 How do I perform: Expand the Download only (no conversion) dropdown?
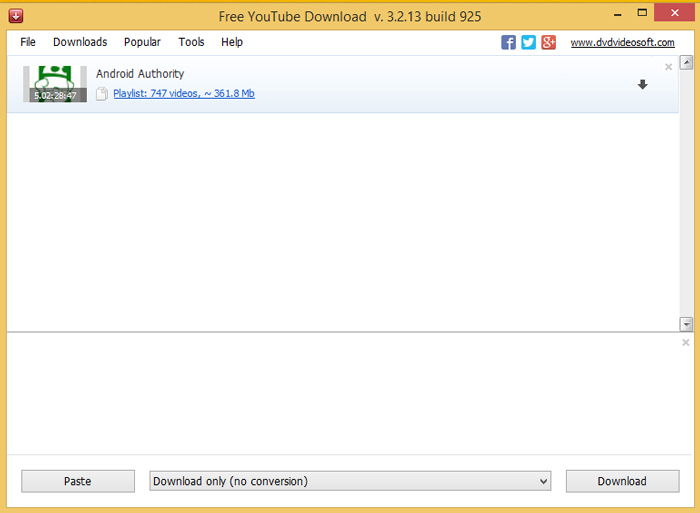coord(350,481)
